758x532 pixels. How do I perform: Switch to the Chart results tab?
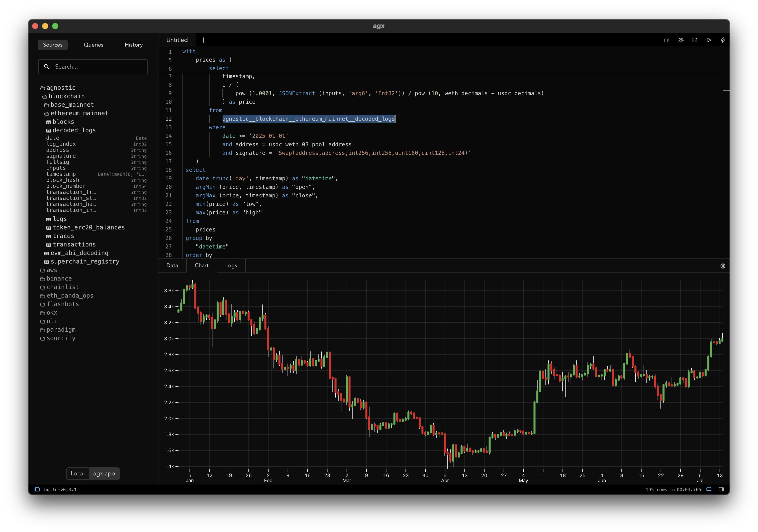(201, 265)
